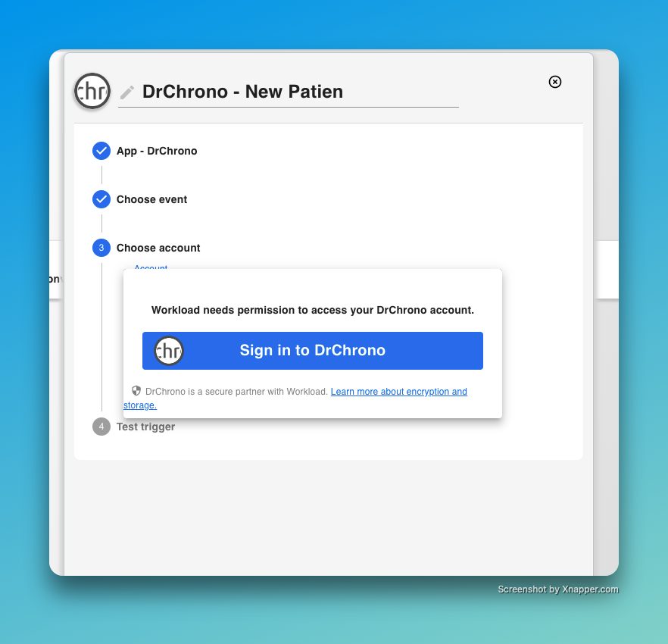Viewport: 668px width, 644px height.
Task: Click the App - DrChrono checkmark icon
Action: (x=101, y=151)
